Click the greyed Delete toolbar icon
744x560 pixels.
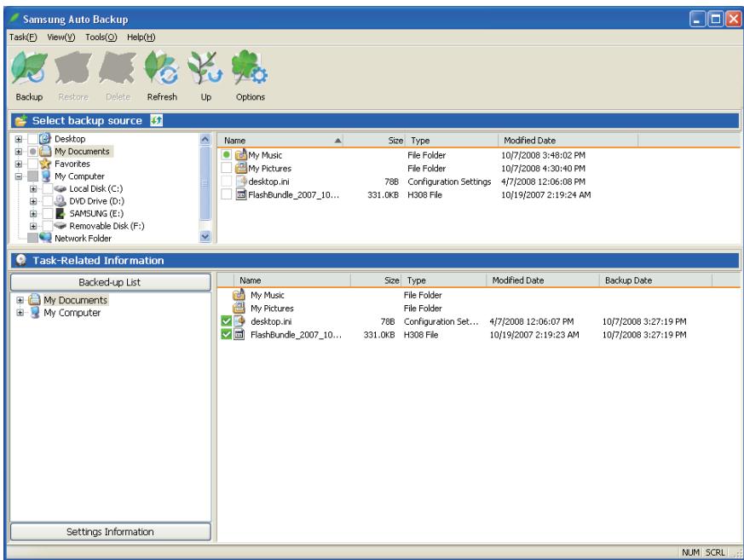click(118, 68)
